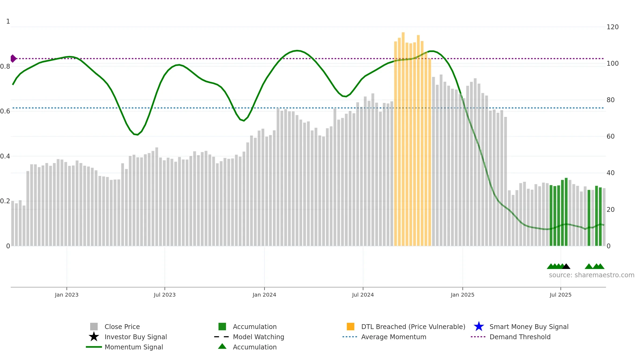Click the green Accumulation square legend icon
The image size is (644, 362).
tap(222, 327)
